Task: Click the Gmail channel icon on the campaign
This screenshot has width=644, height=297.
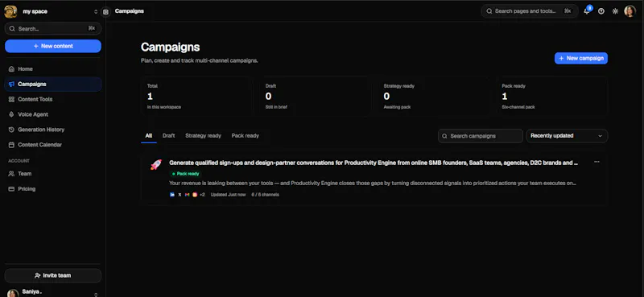Action: coord(187,195)
